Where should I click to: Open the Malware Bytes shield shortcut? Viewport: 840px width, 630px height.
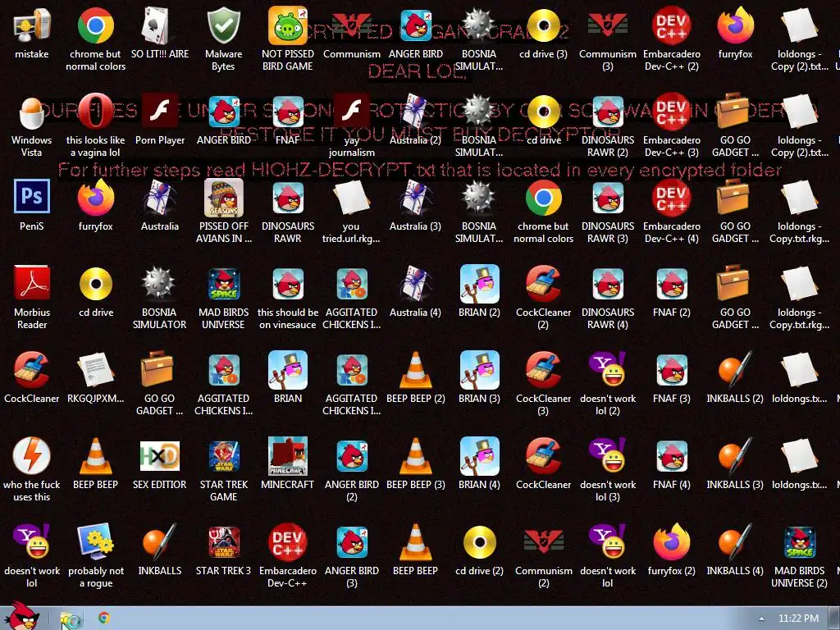pyautogui.click(x=223, y=25)
